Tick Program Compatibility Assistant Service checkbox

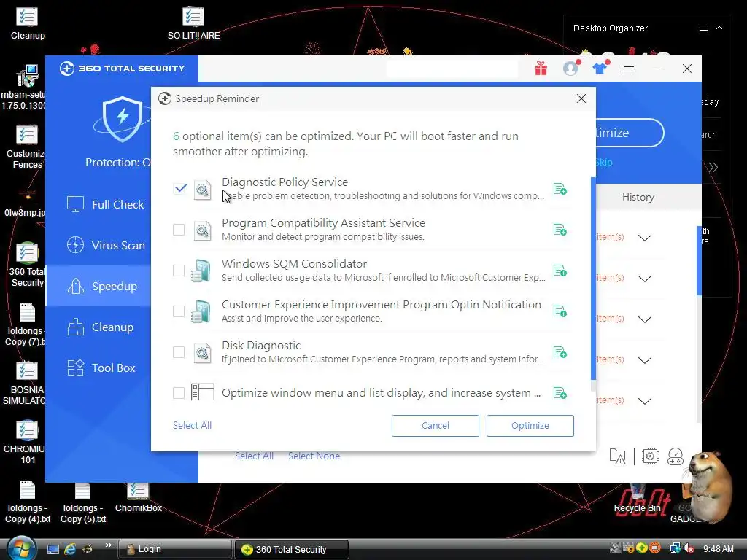pyautogui.click(x=179, y=230)
